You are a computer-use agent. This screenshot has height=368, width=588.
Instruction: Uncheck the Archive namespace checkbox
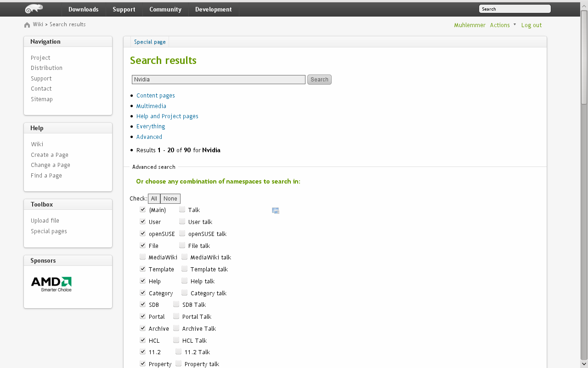pos(143,328)
